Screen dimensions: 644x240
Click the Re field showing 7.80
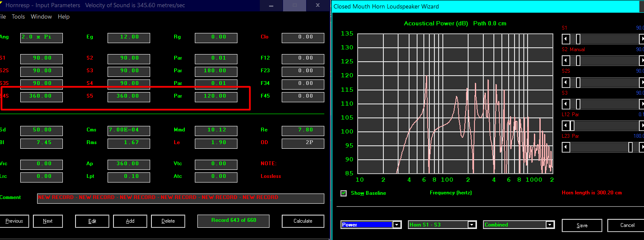click(303, 131)
